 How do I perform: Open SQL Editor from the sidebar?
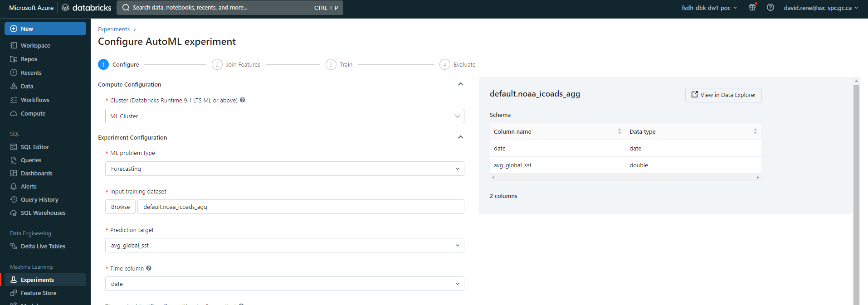(34, 147)
